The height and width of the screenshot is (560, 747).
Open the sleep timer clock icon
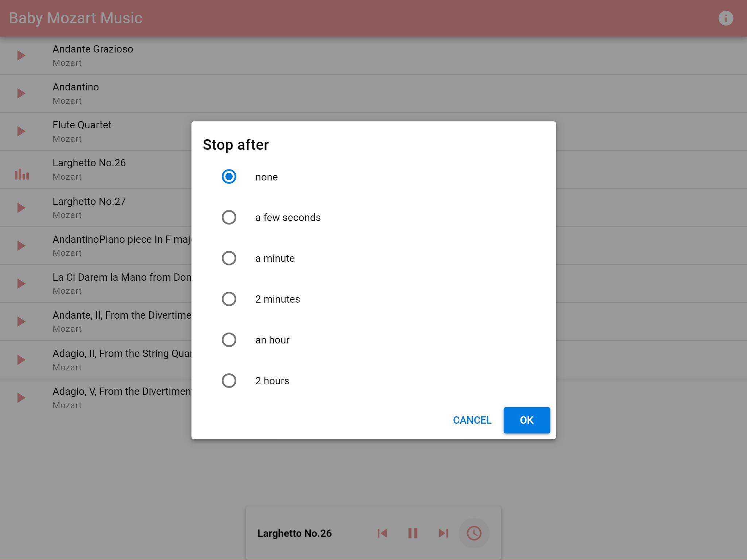click(474, 533)
